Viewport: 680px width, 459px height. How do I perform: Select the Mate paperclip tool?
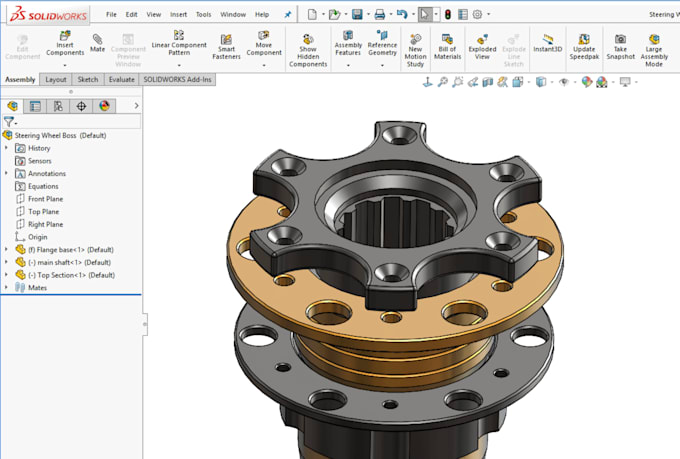98,43
